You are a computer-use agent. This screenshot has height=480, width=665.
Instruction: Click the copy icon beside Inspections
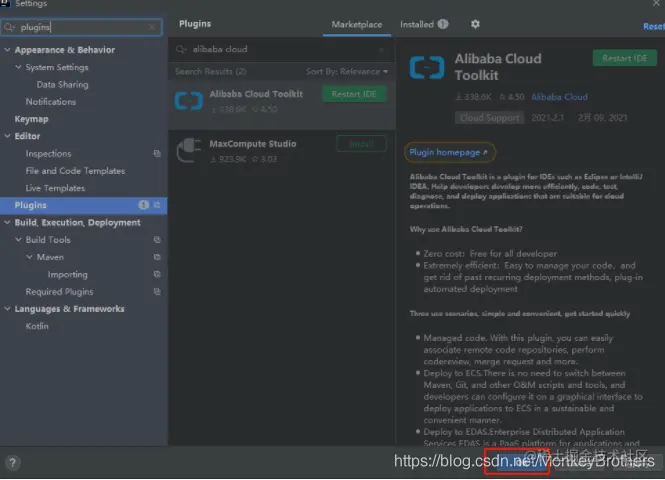157,153
